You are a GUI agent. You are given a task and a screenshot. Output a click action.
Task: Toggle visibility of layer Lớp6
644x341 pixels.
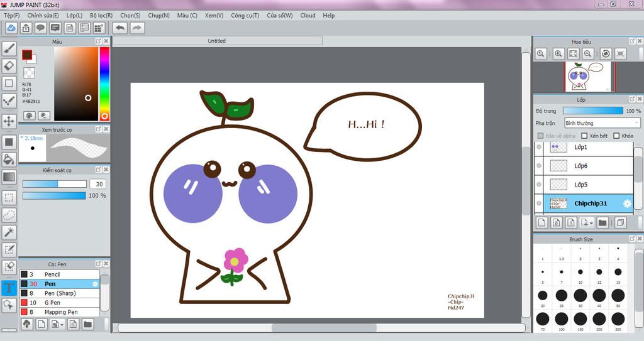pyautogui.click(x=539, y=166)
